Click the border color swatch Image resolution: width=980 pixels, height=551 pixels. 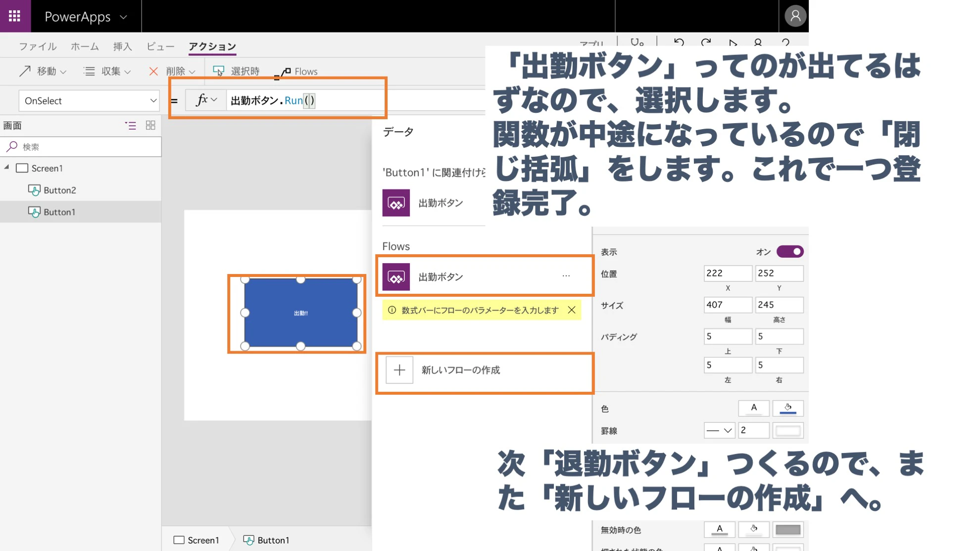pyautogui.click(x=787, y=430)
